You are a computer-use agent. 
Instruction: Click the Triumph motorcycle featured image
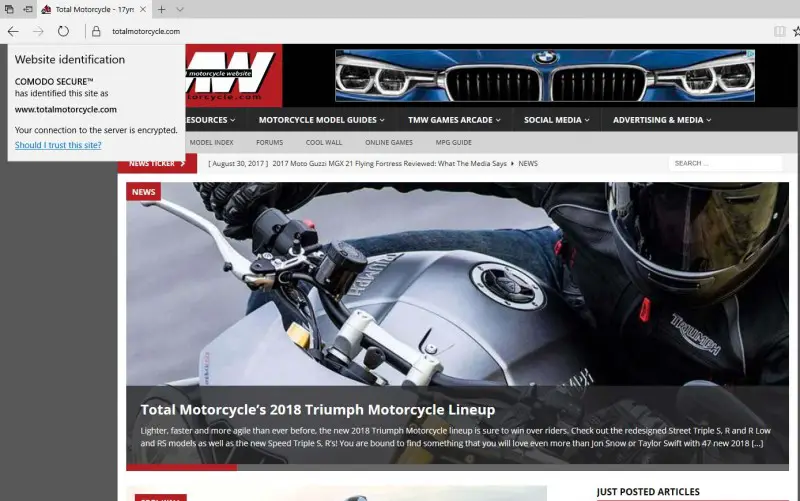click(457, 284)
